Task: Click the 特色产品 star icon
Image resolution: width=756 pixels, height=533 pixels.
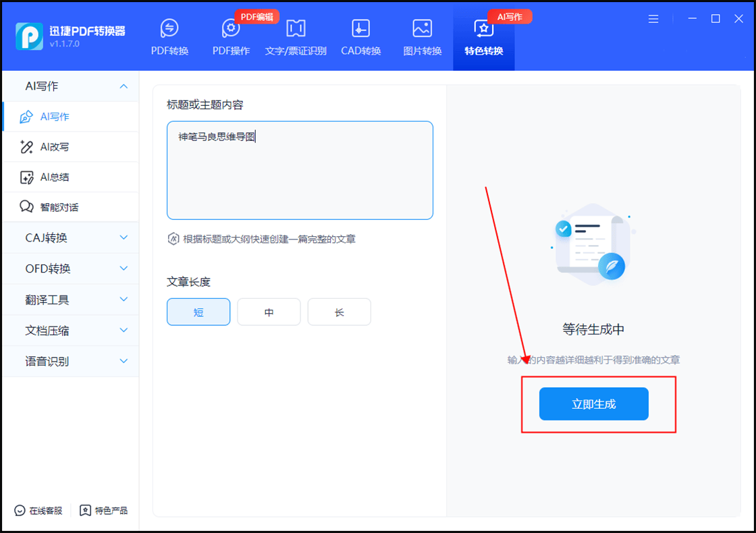Action: [x=85, y=510]
